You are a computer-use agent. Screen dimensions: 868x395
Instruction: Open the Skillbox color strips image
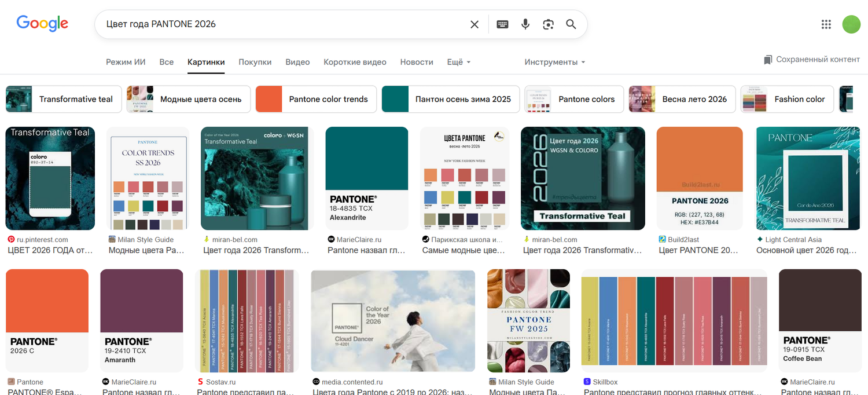[674, 320]
